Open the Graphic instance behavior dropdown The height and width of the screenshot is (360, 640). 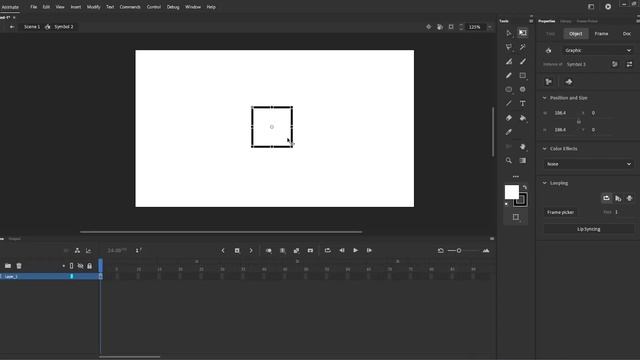pos(598,50)
